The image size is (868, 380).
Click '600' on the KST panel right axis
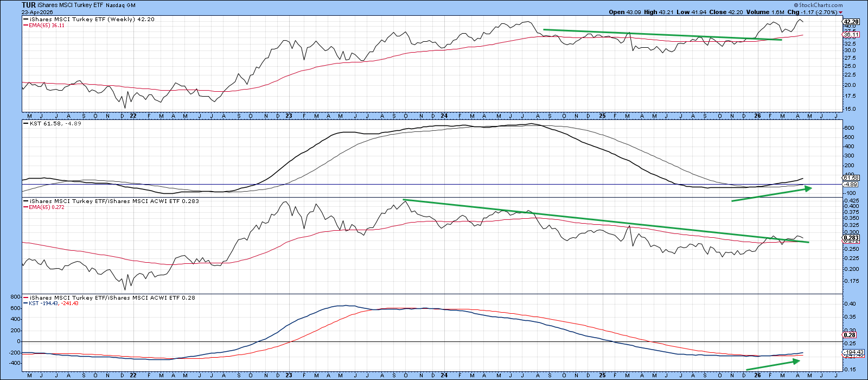pyautogui.click(x=850, y=128)
